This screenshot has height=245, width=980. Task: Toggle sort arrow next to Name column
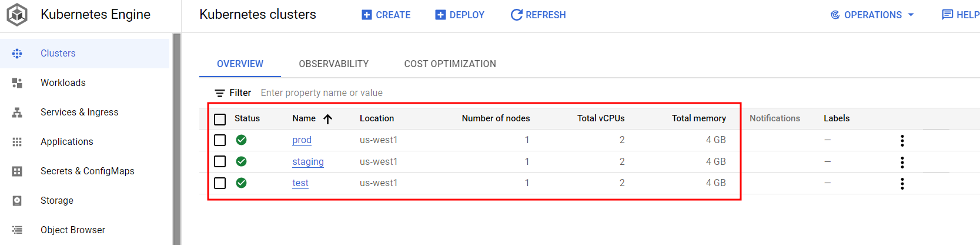(328, 119)
